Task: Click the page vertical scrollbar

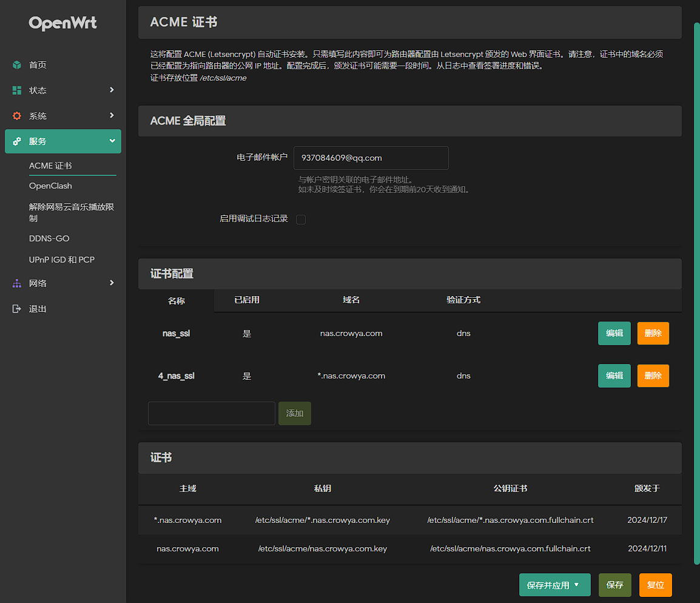Action: pos(696,293)
